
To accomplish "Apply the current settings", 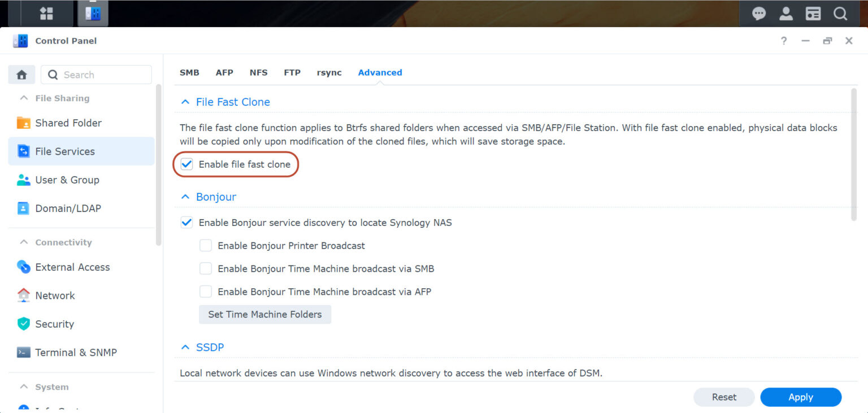I will pos(801,397).
